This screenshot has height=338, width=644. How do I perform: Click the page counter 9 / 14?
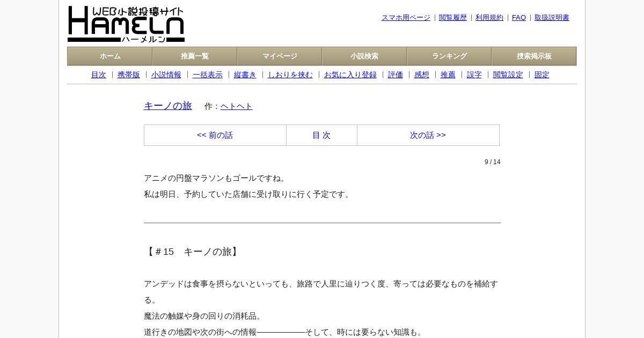(x=493, y=162)
